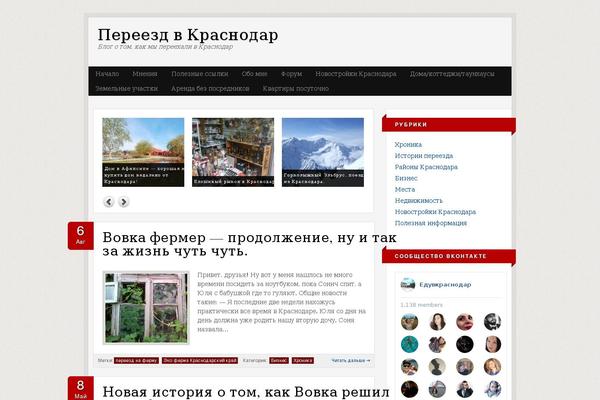Open the Блошиный рынок slider thumbnail
Screen dimensions: 600x400
click(x=233, y=152)
